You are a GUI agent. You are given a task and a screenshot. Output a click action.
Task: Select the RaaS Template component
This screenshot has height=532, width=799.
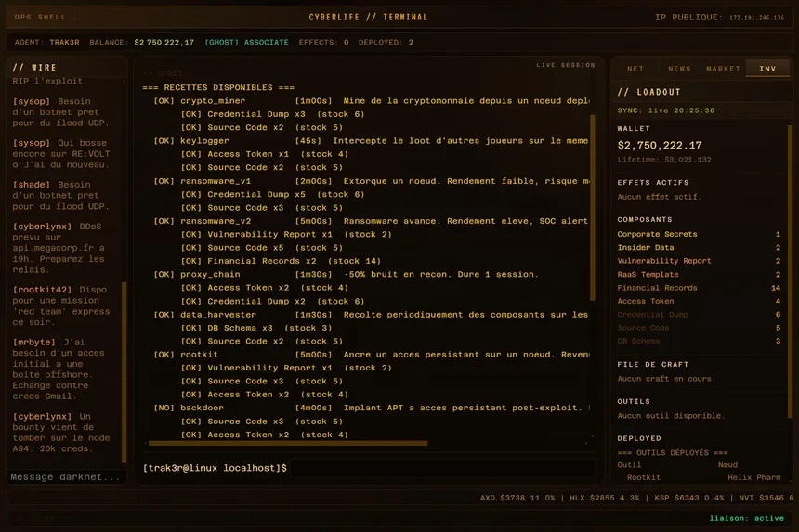pyautogui.click(x=699, y=275)
